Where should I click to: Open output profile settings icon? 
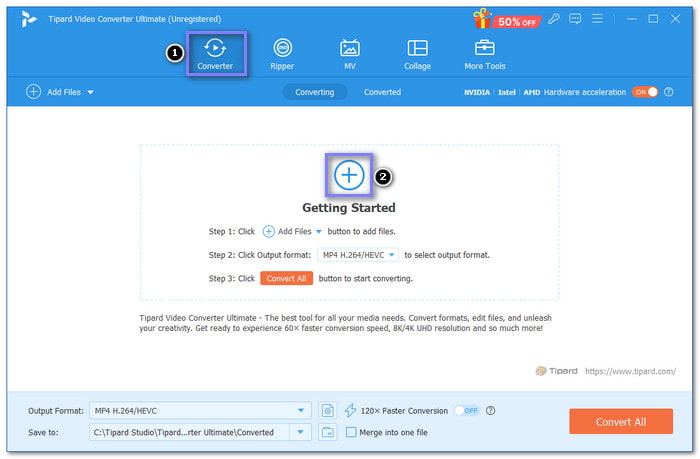point(328,410)
